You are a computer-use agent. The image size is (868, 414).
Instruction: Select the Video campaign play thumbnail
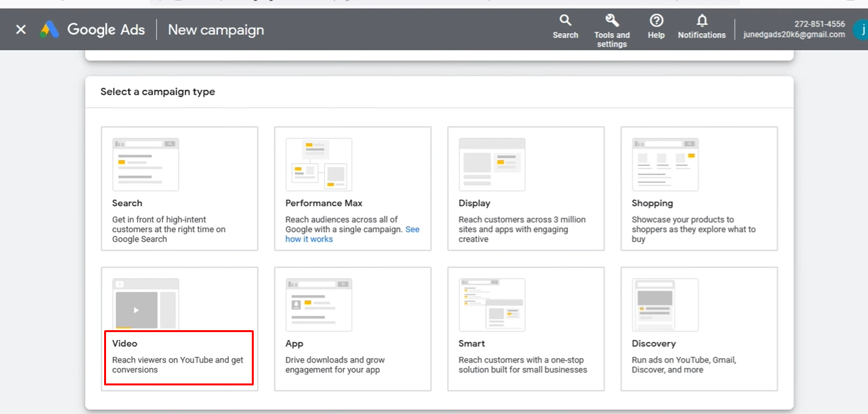pyautogui.click(x=137, y=310)
